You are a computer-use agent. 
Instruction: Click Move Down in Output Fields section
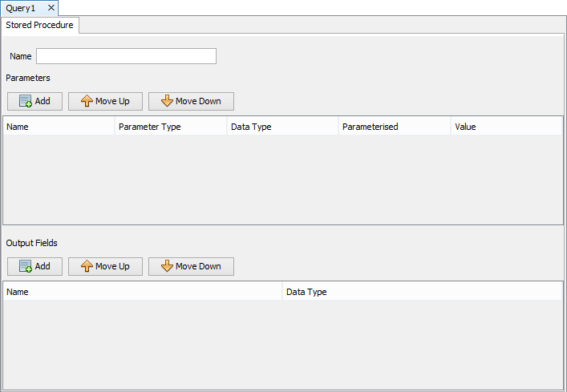(191, 266)
